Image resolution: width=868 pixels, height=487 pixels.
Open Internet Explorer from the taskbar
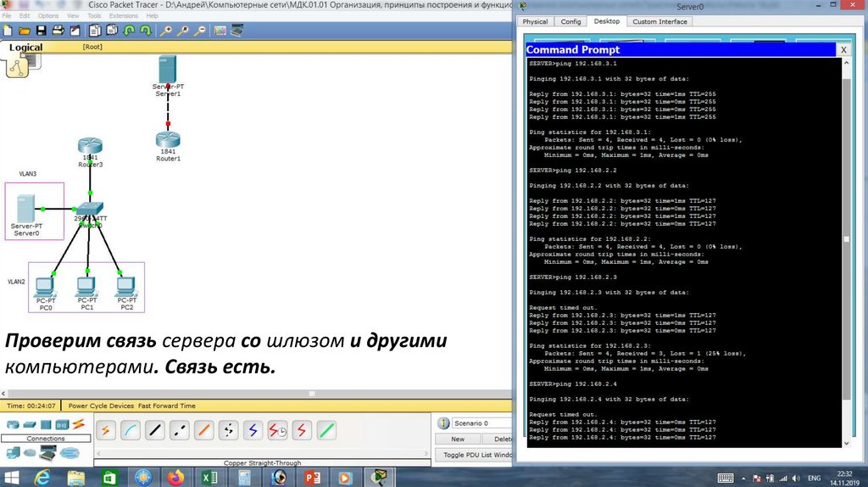click(x=42, y=477)
